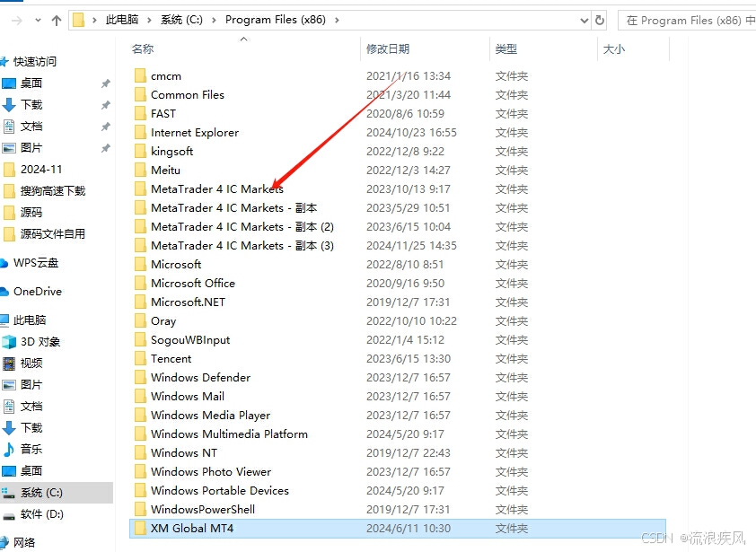Open 快速访问 in the sidebar
The width and height of the screenshot is (756, 552).
tap(35, 61)
